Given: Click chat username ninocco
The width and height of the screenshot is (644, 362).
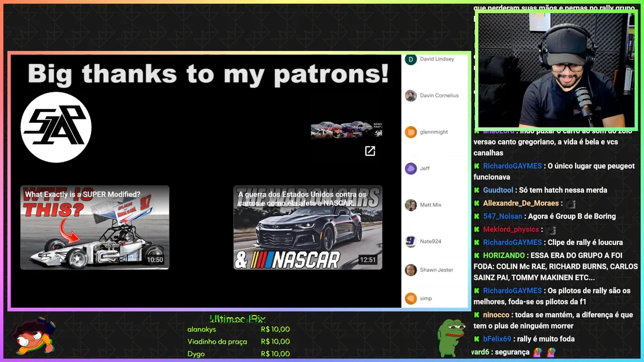Looking at the screenshot, I should pyautogui.click(x=496, y=315).
